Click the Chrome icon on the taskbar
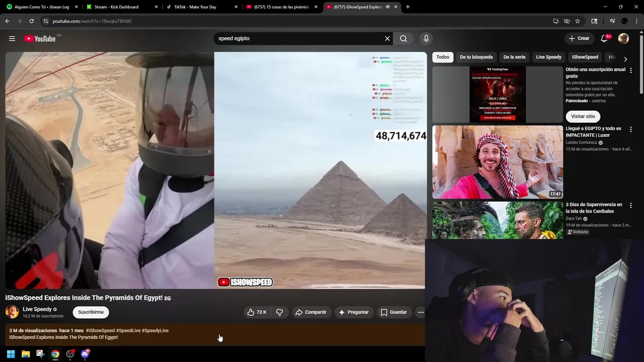This screenshot has height=362, width=644. click(55, 354)
